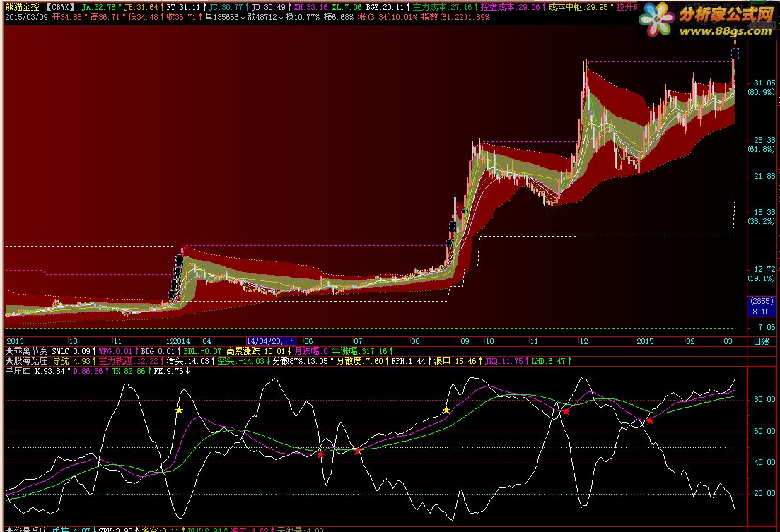This screenshot has height=532, width=780.
Task: Click the later yellow star KD signal
Action: coord(446,410)
